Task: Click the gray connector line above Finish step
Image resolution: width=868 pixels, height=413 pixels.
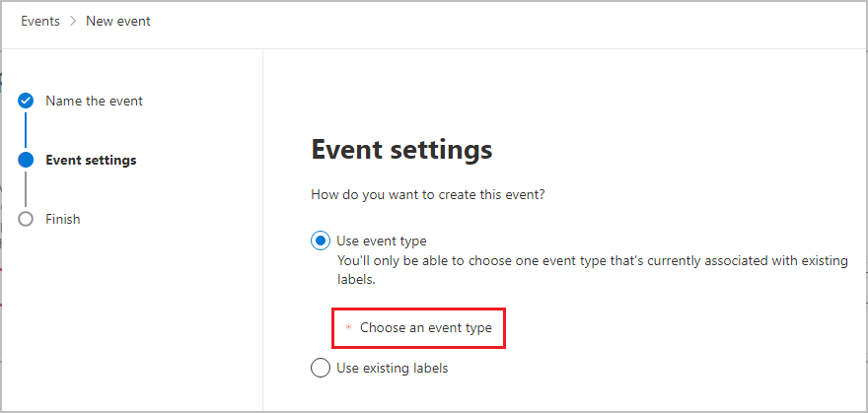Action: click(26, 189)
